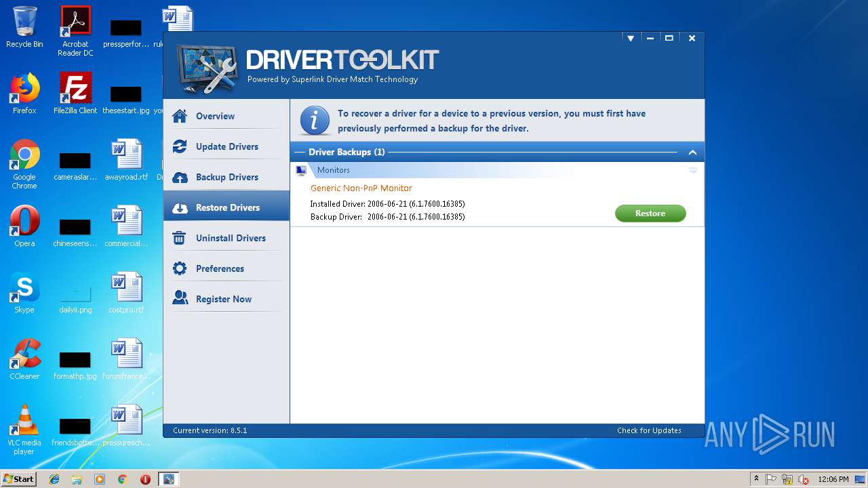
Task: Show hidden system tray icons
Action: [x=757, y=479]
